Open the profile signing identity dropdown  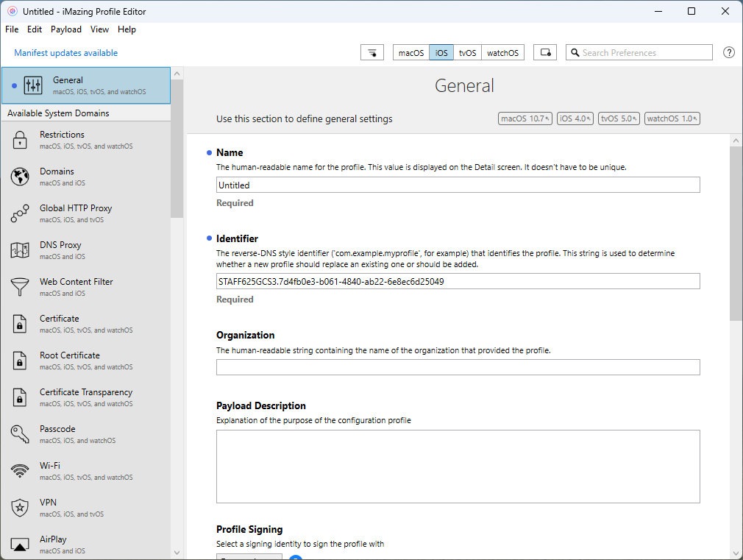[x=249, y=558]
